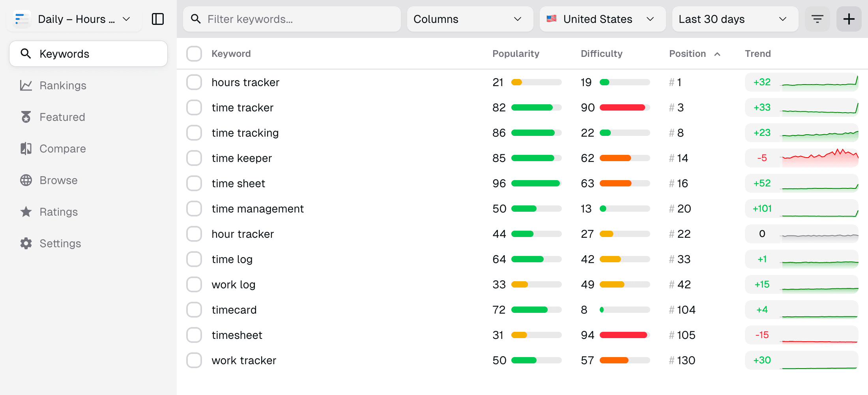The height and width of the screenshot is (395, 868).
Task: Select all keywords via header checkbox
Action: pos(194,53)
